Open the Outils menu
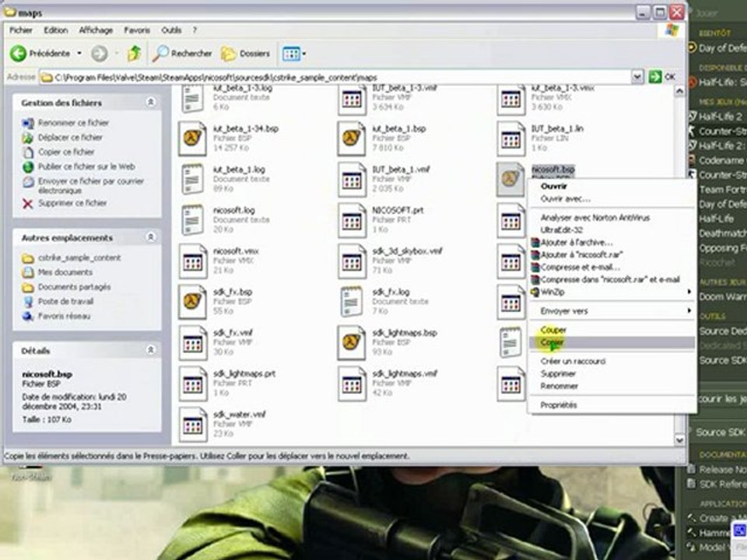This screenshot has height=560, width=747. 171,30
